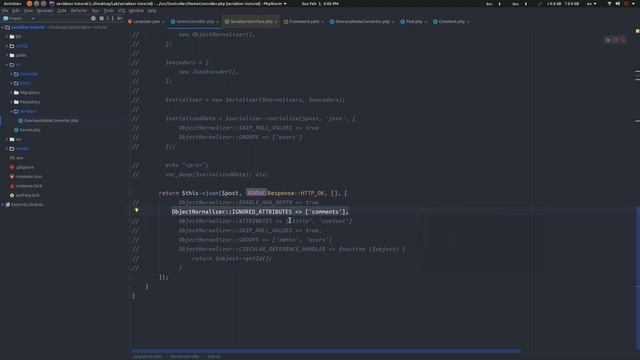Click the External Libraries icon
Screen dimensions: 640x360
[x=8, y=204]
